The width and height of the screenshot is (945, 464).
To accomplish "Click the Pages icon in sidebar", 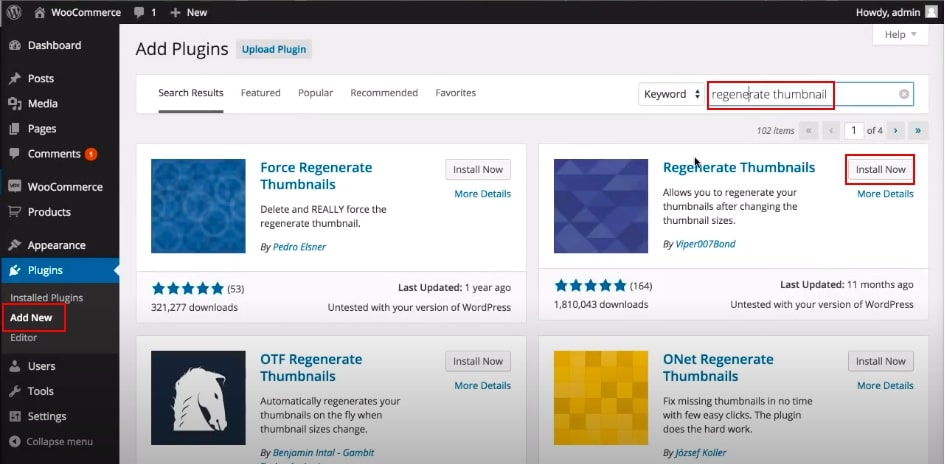I will click(15, 129).
